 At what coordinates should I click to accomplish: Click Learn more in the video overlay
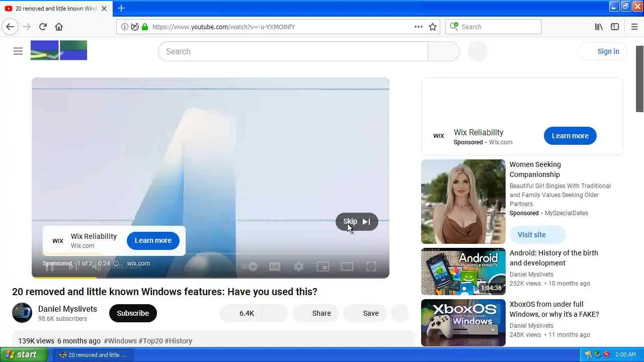[153, 240]
